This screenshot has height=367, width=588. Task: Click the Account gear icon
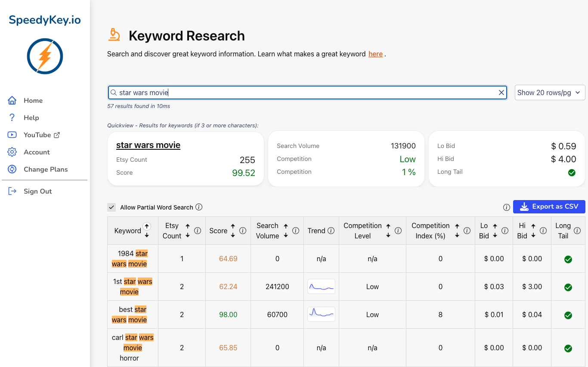pyautogui.click(x=12, y=152)
